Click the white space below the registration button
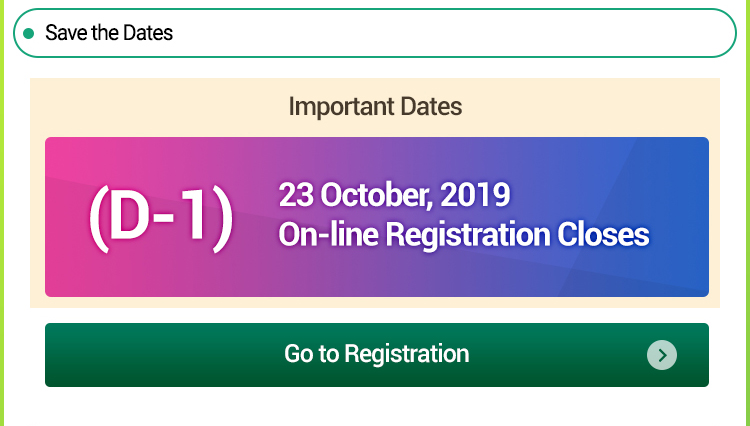 point(375,407)
